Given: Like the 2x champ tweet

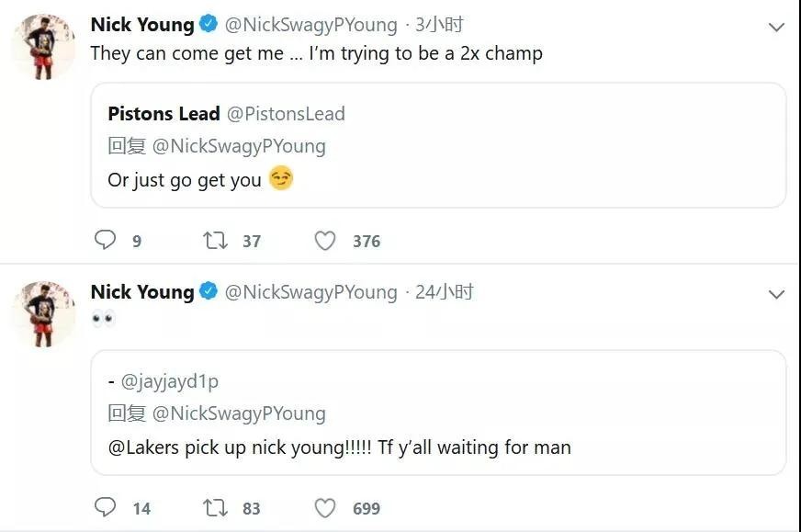Looking at the screenshot, I should 325,241.
